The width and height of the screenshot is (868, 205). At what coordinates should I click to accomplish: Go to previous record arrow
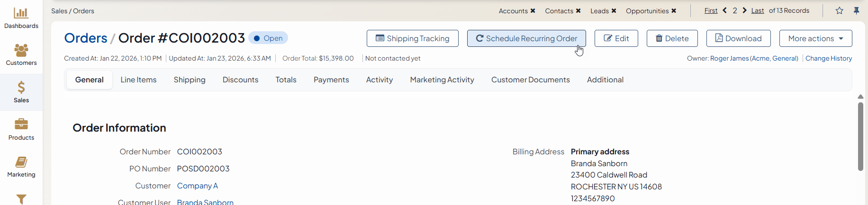724,10
